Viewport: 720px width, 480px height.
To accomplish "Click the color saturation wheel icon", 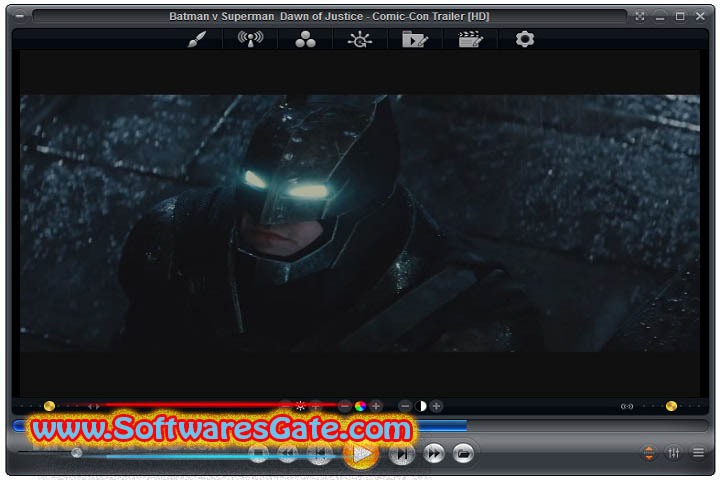I will [360, 406].
